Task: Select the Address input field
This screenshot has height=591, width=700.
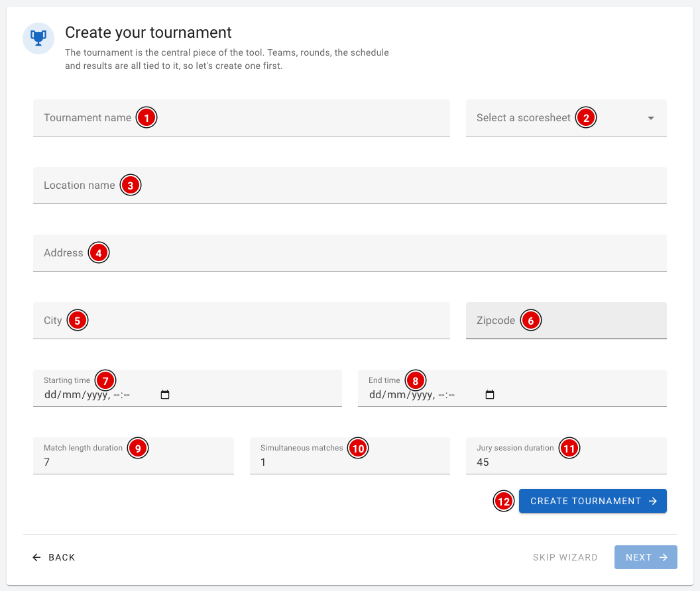Action: pyautogui.click(x=350, y=253)
